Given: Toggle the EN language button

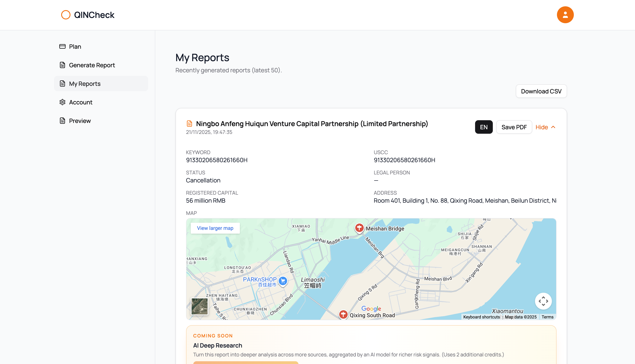Looking at the screenshot, I should point(484,127).
